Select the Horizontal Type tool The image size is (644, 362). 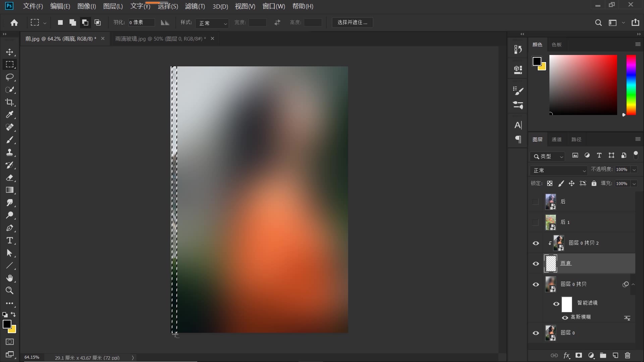click(10, 240)
